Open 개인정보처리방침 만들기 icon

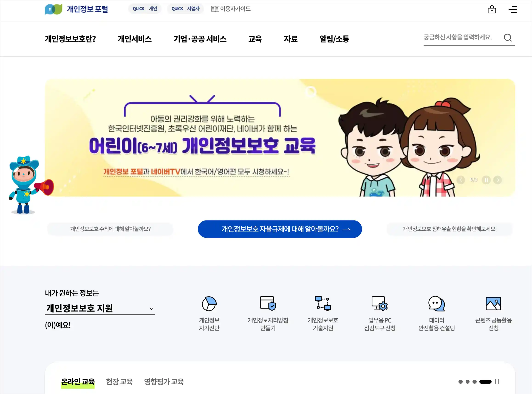[x=268, y=303]
